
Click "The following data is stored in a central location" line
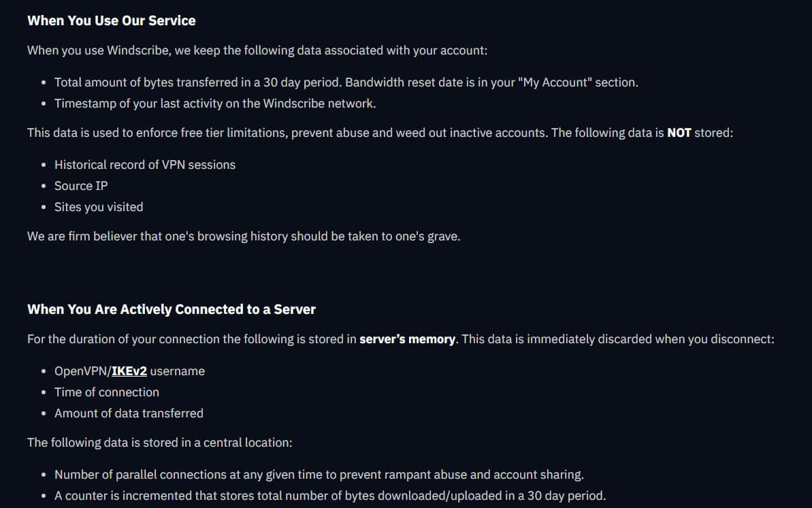(x=160, y=443)
